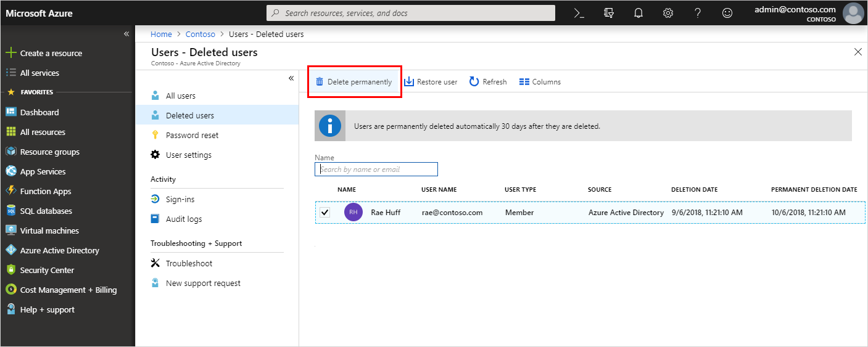The width and height of the screenshot is (868, 347).
Task: Open the admin@contoso.com account avatar
Action: pos(853,13)
